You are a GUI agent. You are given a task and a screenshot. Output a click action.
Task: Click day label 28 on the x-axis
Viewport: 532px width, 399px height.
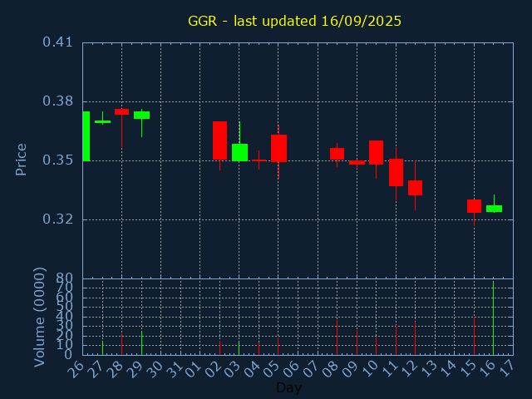tap(115, 369)
